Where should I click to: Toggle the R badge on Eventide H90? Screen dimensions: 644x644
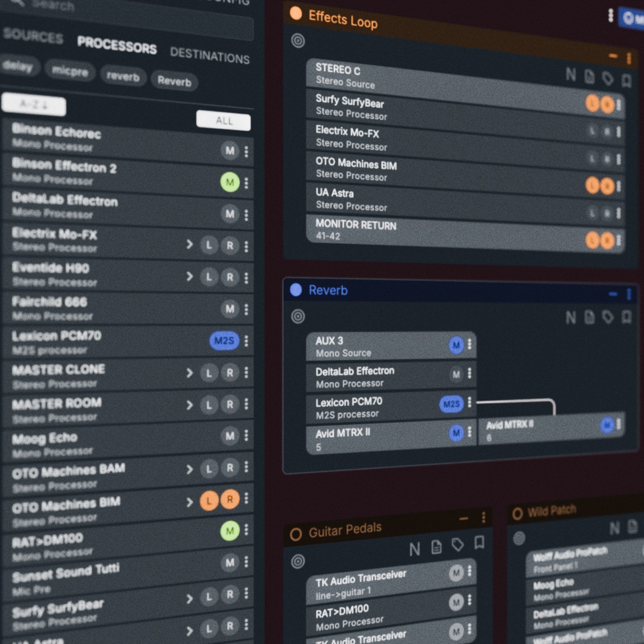tap(230, 277)
